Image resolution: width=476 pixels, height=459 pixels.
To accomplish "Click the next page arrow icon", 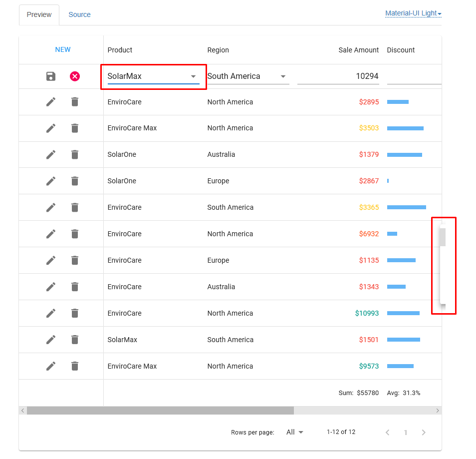I will click(x=424, y=432).
